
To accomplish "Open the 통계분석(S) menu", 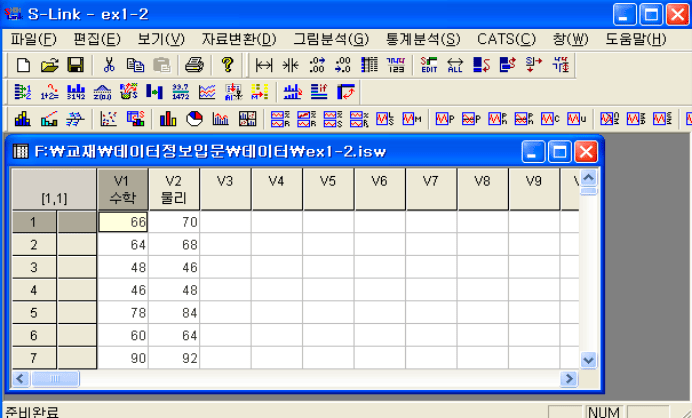I will coord(422,39).
